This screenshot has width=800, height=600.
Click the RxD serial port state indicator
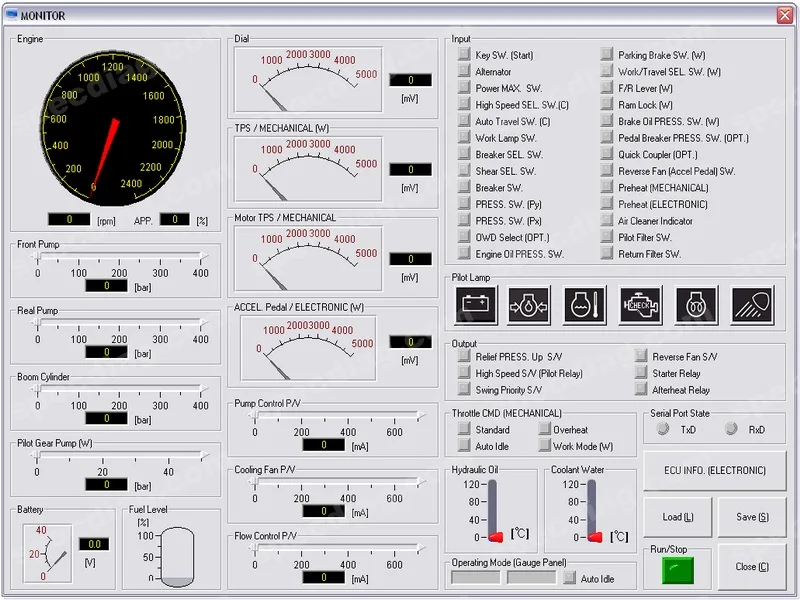tap(730, 426)
